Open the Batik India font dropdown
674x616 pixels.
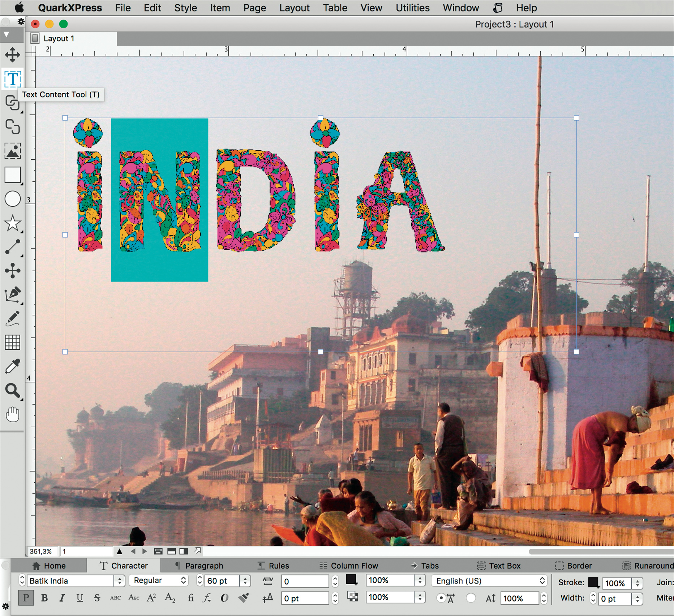tap(119, 581)
